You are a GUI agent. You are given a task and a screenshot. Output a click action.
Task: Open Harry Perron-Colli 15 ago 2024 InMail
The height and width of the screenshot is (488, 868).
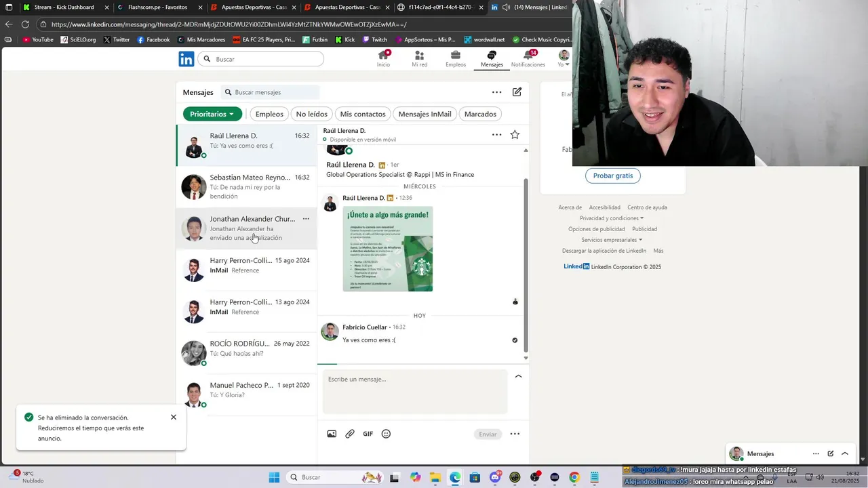pos(246,270)
